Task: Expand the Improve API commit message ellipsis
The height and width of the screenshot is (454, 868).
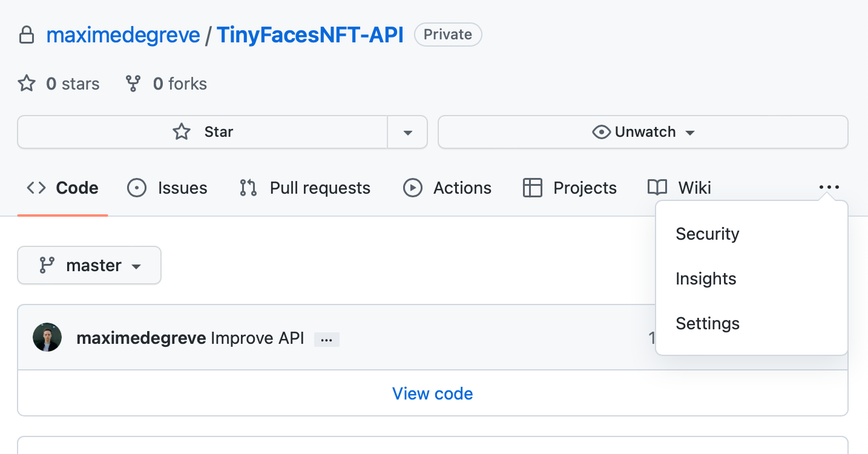Action: coord(327,340)
